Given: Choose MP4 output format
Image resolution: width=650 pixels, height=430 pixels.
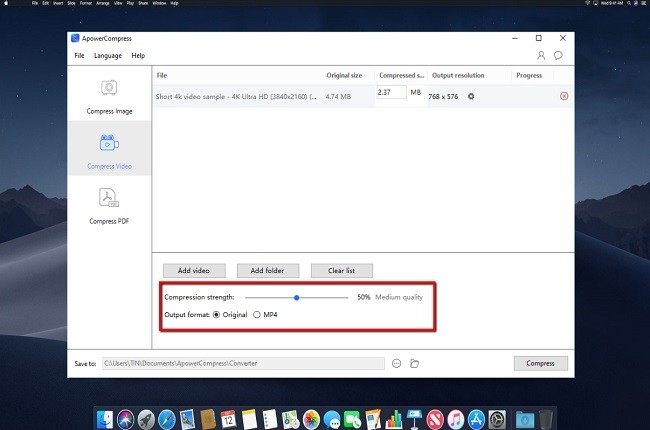Looking at the screenshot, I should [x=256, y=315].
